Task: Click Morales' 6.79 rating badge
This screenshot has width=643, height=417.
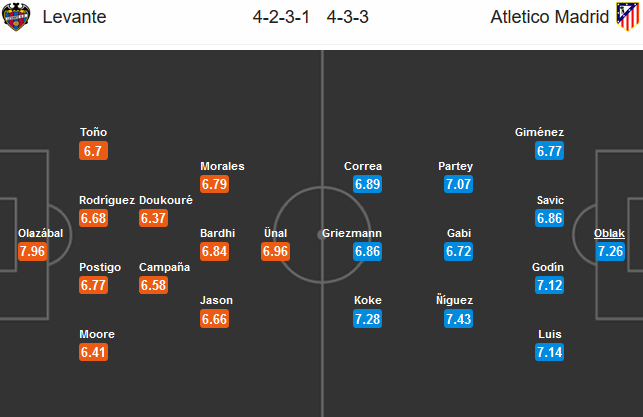Action: tap(215, 184)
